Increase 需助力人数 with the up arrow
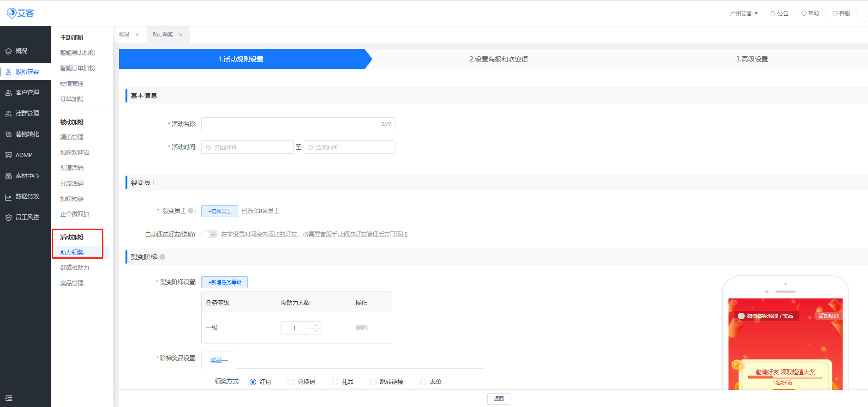 click(x=316, y=325)
